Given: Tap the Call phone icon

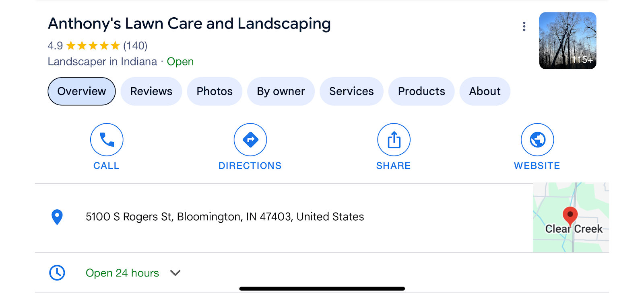Looking at the screenshot, I should pyautogui.click(x=107, y=139).
